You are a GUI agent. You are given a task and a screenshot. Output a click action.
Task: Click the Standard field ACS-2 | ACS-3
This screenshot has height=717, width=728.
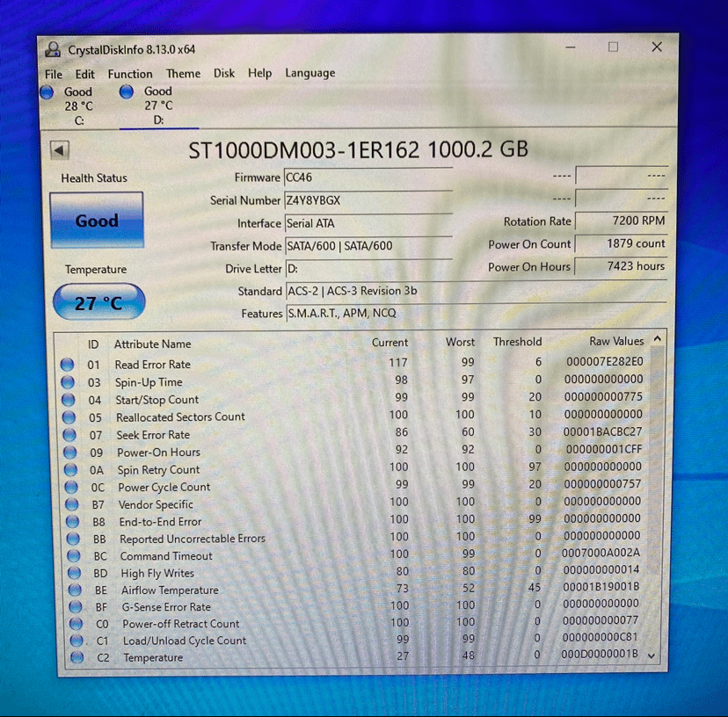[476, 291]
